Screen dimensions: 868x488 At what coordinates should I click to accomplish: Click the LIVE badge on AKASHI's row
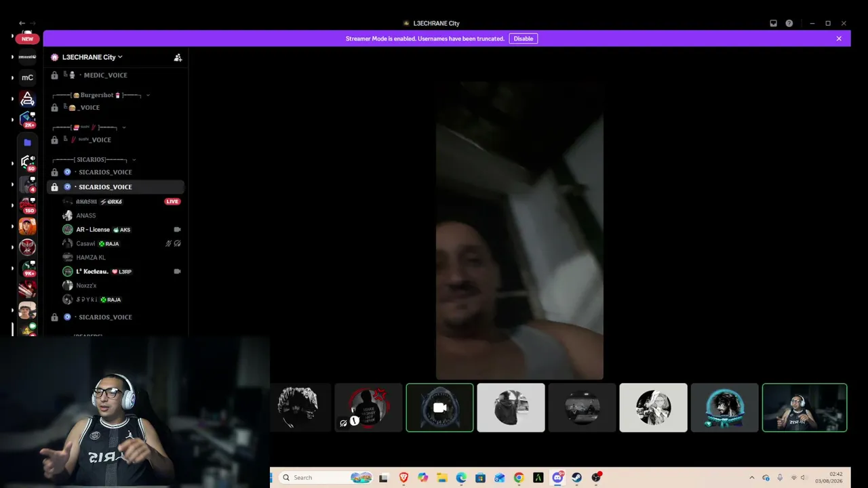(x=172, y=201)
